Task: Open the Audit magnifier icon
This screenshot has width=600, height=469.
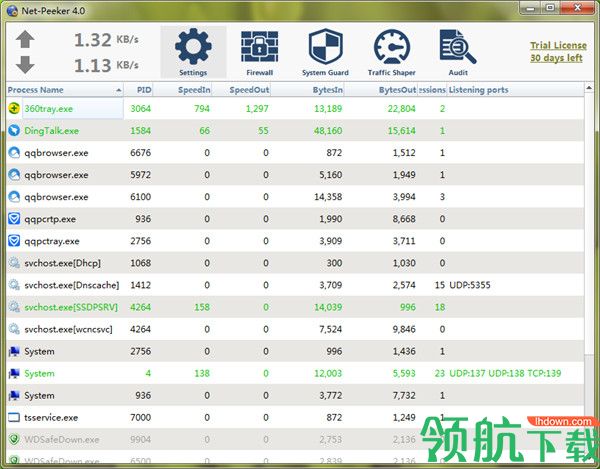Action: pyautogui.click(x=458, y=47)
